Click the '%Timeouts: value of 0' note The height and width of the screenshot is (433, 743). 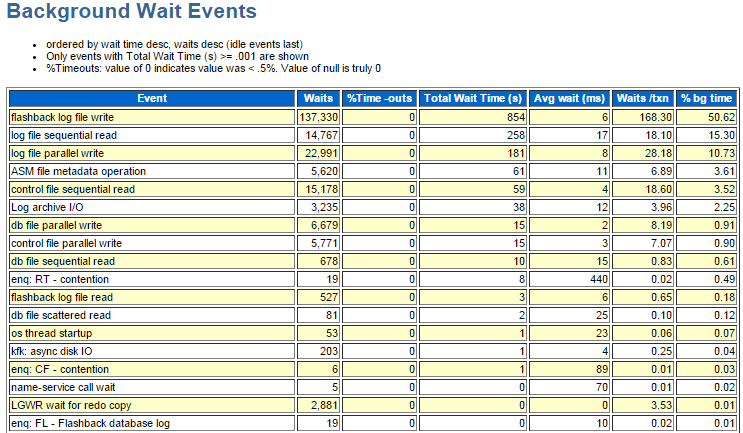pyautogui.click(x=213, y=68)
